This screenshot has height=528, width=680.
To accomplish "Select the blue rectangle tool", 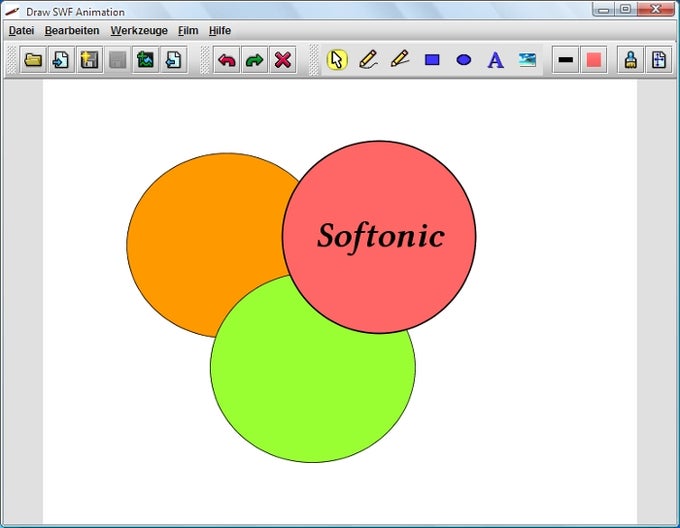I will coord(432,60).
